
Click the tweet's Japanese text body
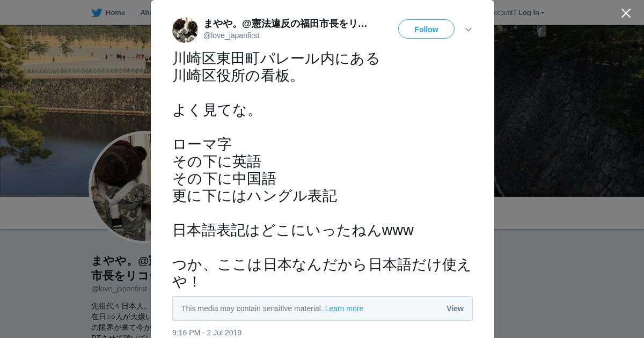[321, 170]
